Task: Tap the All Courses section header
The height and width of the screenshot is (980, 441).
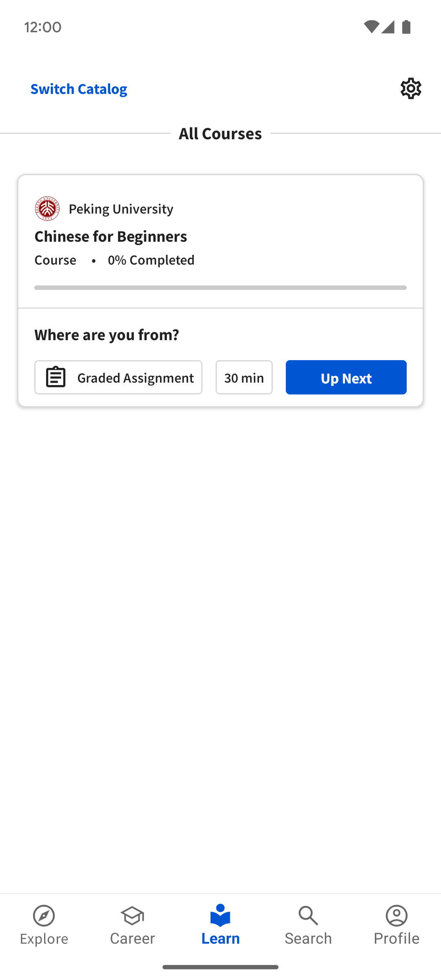Action: tap(220, 134)
